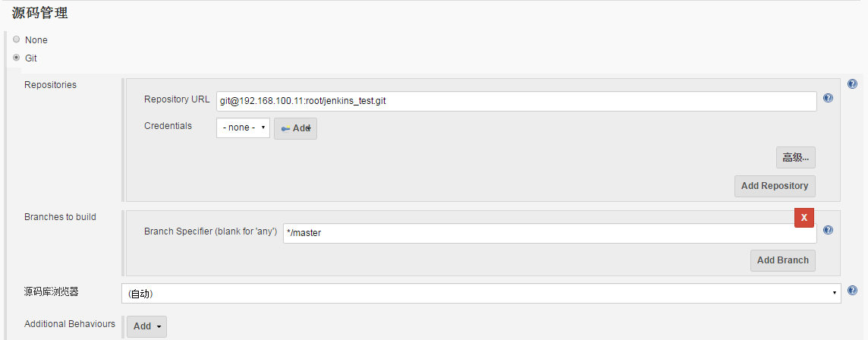Open help icon for Repositories section
This screenshot has width=868, height=340.
852,84
